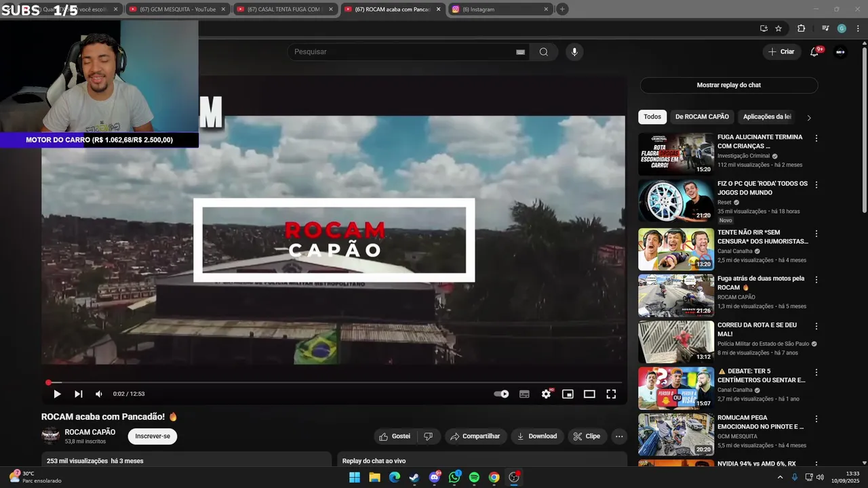Screen dimensions: 868x488
Task: Dislike the video
Action: (428, 436)
